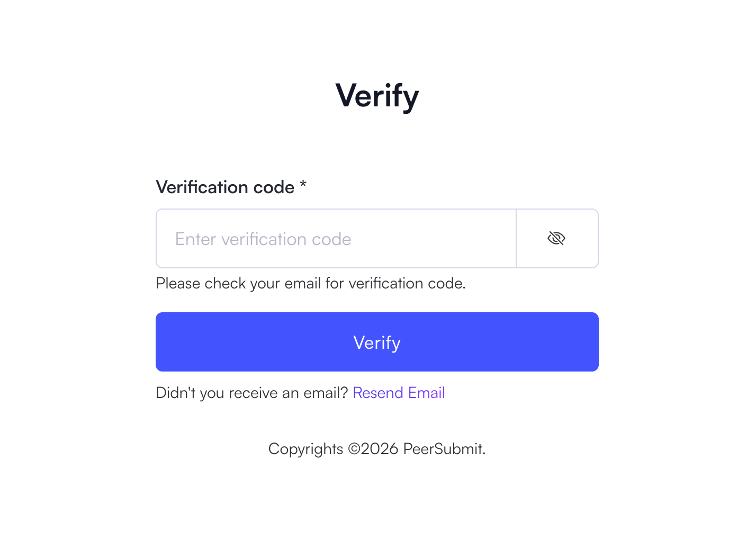
Task: Click the required asterisk marker
Action: tap(303, 187)
